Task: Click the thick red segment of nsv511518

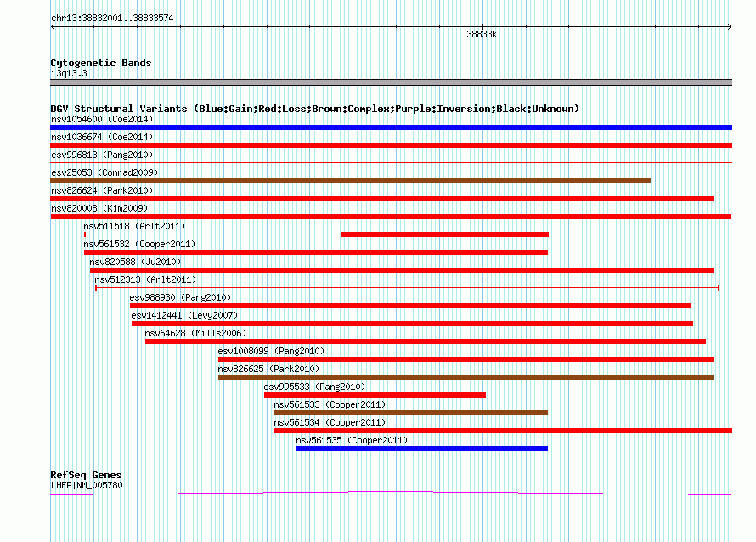Action: tap(444, 234)
